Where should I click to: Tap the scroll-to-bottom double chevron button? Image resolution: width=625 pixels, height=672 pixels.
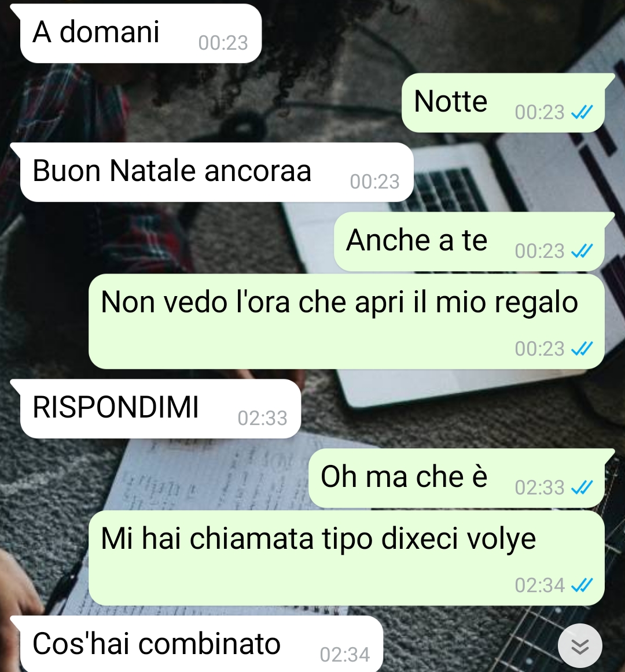click(x=580, y=646)
